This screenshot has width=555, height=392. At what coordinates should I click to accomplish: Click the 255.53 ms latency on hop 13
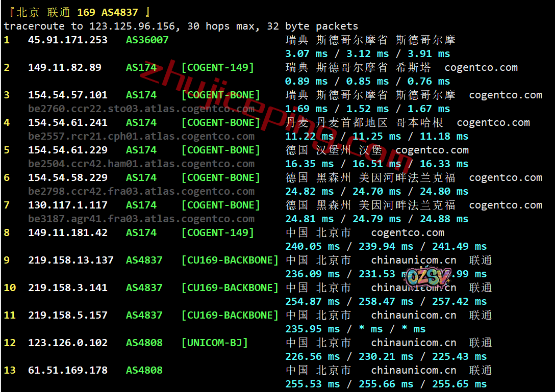click(x=312, y=384)
